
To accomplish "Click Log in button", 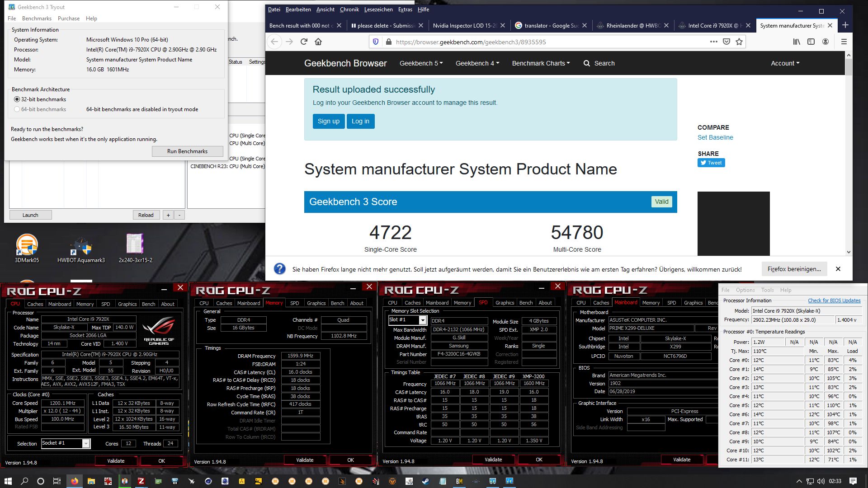I will click(x=360, y=121).
